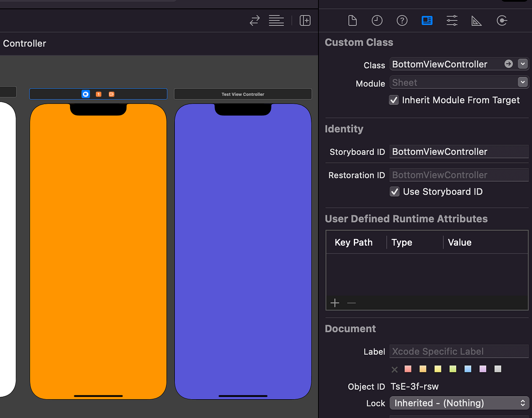
Task: Click the editor mode double-arrow icon
Action: tap(254, 20)
